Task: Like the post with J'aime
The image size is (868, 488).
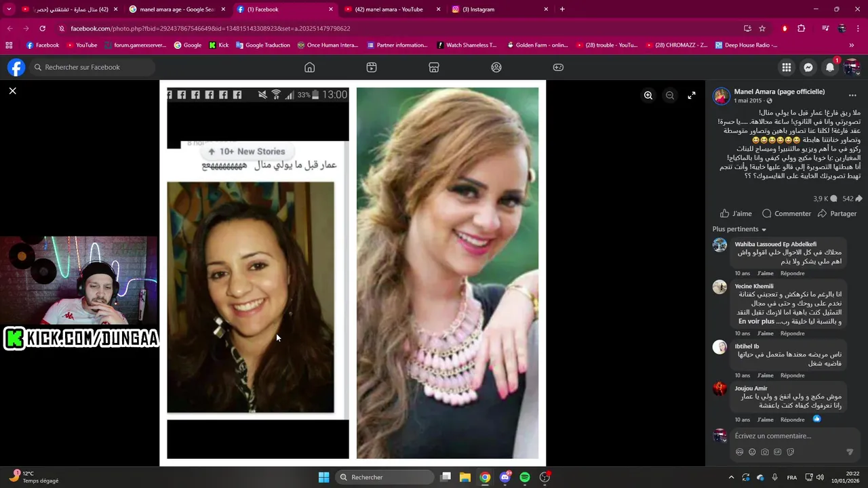Action: point(736,213)
